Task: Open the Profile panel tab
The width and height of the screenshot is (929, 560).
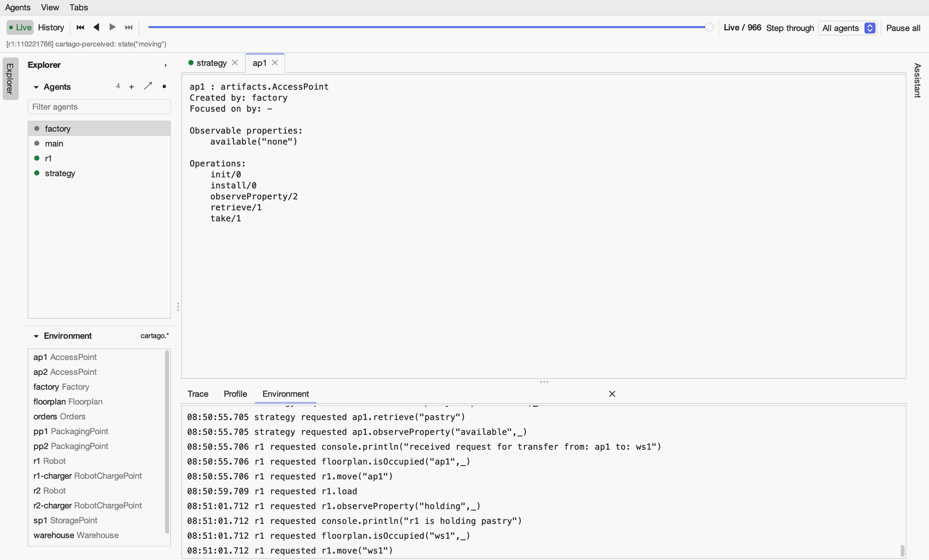Action: [236, 394]
